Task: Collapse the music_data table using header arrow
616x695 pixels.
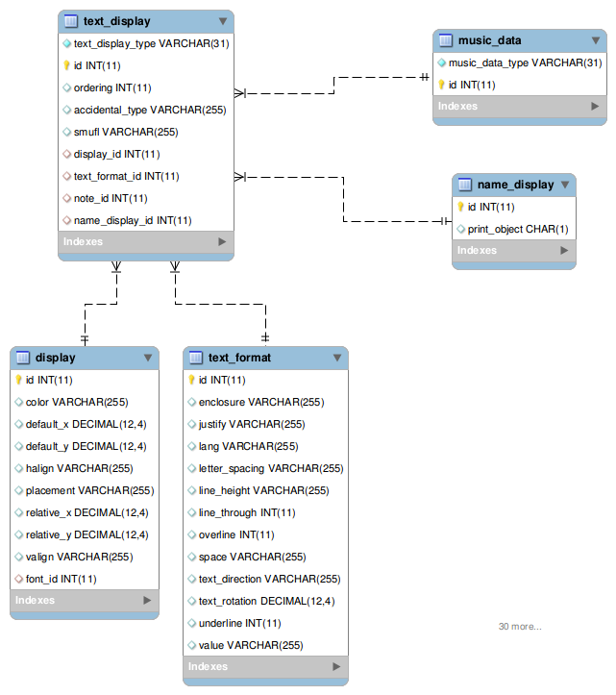Action: tap(595, 40)
